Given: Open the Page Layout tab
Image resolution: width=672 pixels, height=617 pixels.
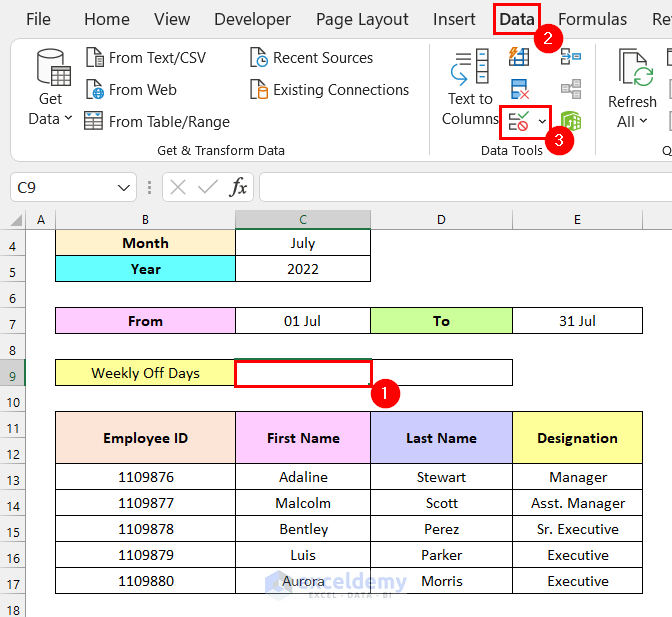Looking at the screenshot, I should tap(362, 19).
